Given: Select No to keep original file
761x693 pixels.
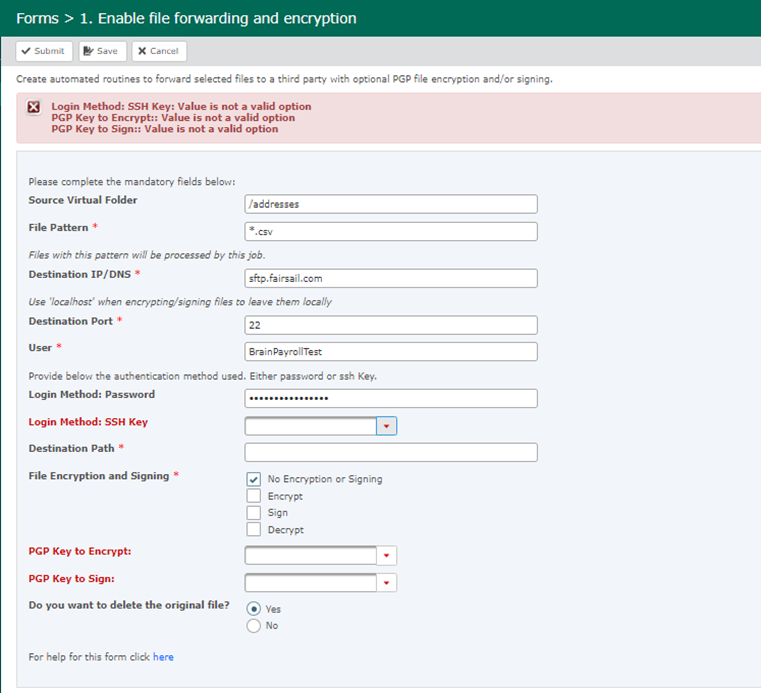Looking at the screenshot, I should pyautogui.click(x=253, y=626).
